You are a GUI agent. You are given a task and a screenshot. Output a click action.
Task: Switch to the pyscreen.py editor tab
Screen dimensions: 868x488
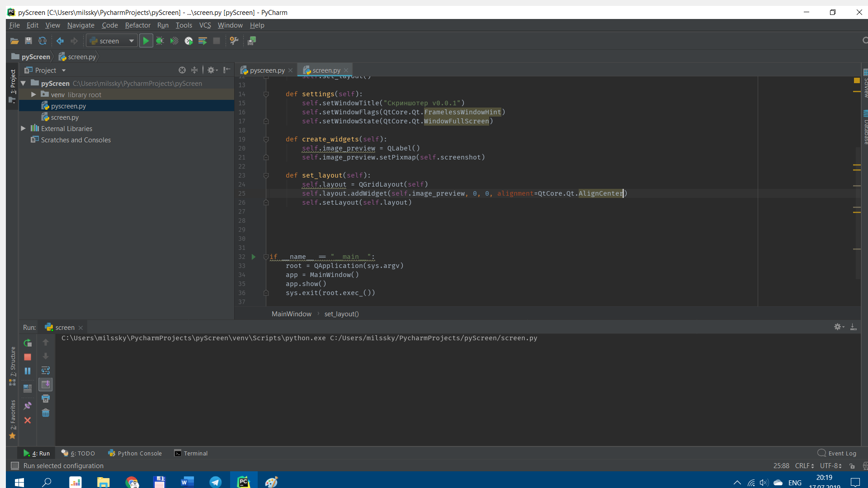coord(267,70)
